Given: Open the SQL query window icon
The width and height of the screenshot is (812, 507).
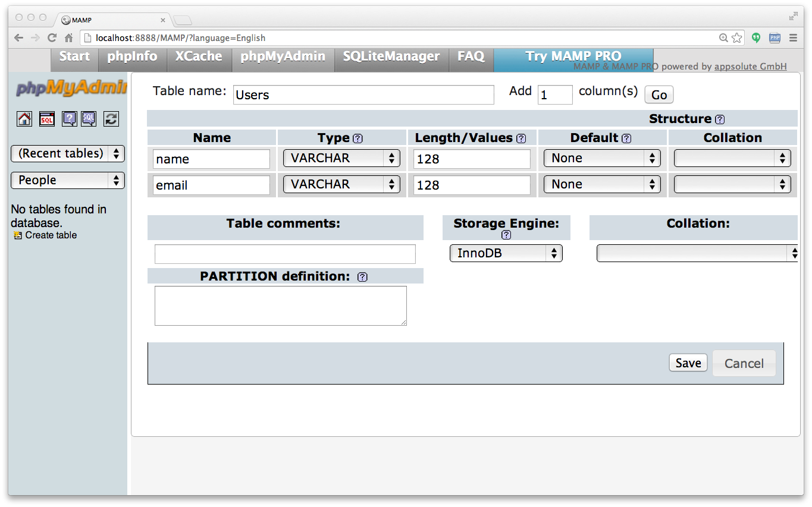Looking at the screenshot, I should coord(47,119).
